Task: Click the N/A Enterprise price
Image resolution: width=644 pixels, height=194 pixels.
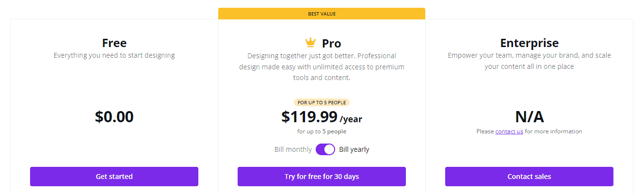Action: tap(529, 117)
